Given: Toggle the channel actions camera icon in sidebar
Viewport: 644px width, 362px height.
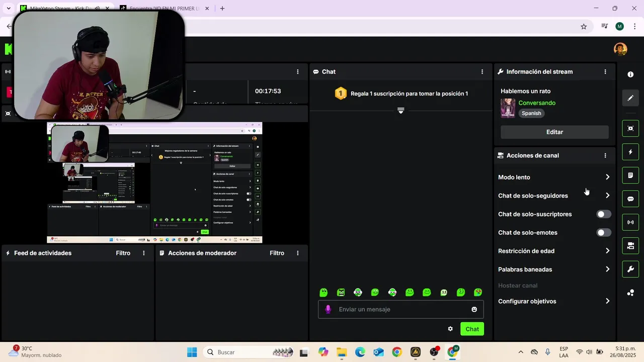Looking at the screenshot, I should click(x=630, y=246).
